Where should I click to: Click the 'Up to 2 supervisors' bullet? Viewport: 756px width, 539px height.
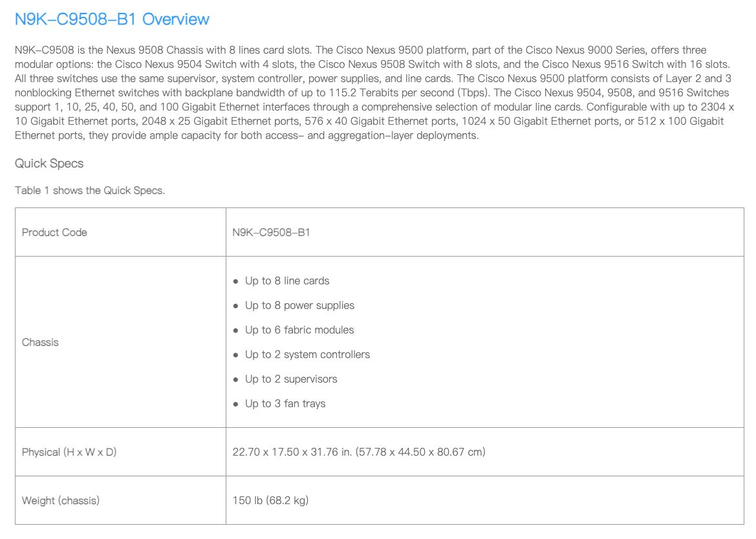[x=291, y=379]
